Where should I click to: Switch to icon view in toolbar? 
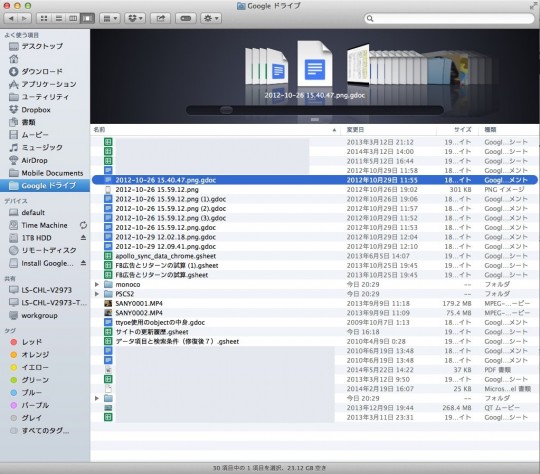click(x=44, y=18)
